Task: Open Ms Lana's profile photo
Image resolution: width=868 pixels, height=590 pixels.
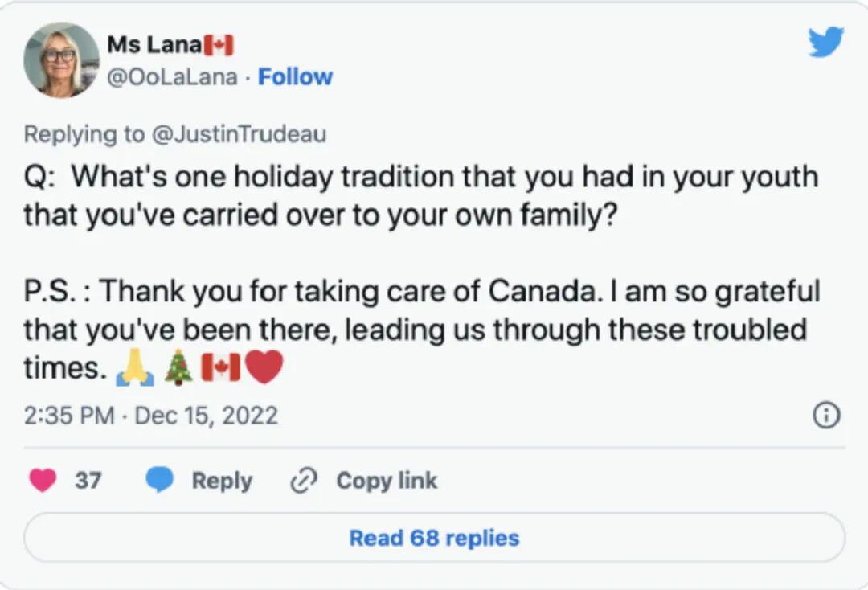Action: 61,59
